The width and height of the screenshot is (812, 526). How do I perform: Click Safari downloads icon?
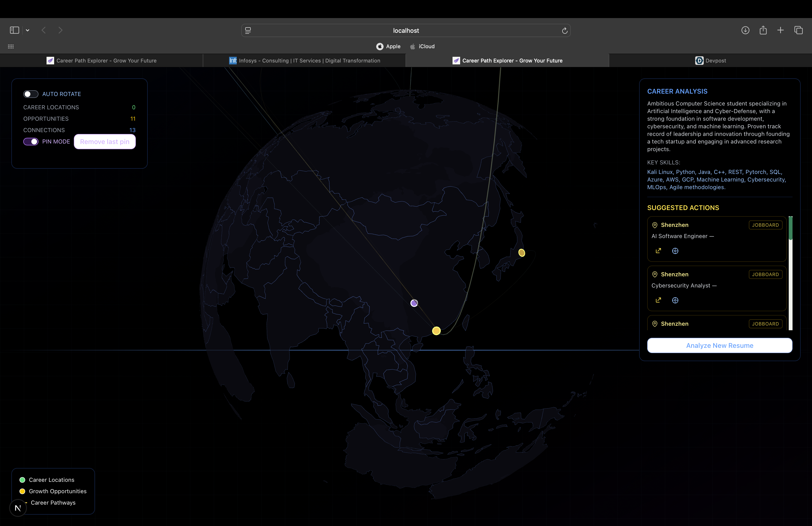pos(745,30)
